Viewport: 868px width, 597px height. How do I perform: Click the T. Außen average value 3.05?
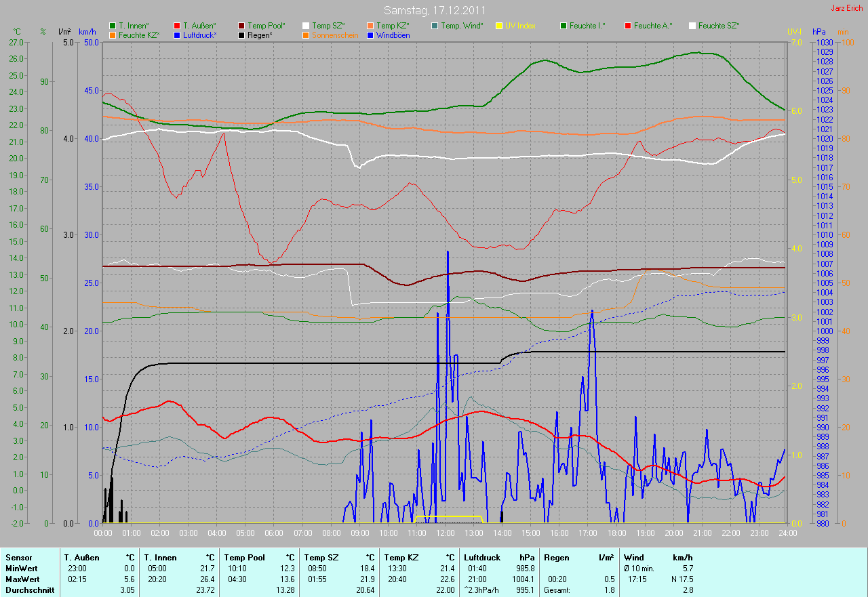coord(126,590)
